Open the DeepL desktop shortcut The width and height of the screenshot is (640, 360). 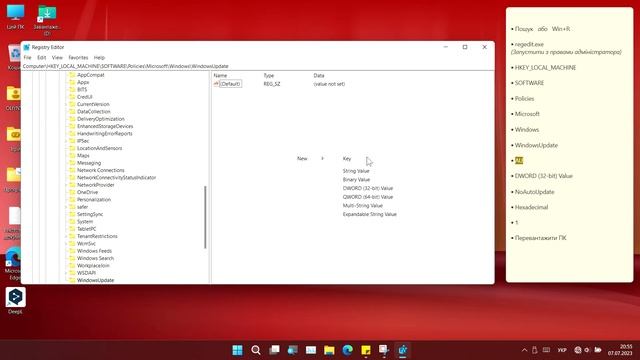click(x=16, y=300)
